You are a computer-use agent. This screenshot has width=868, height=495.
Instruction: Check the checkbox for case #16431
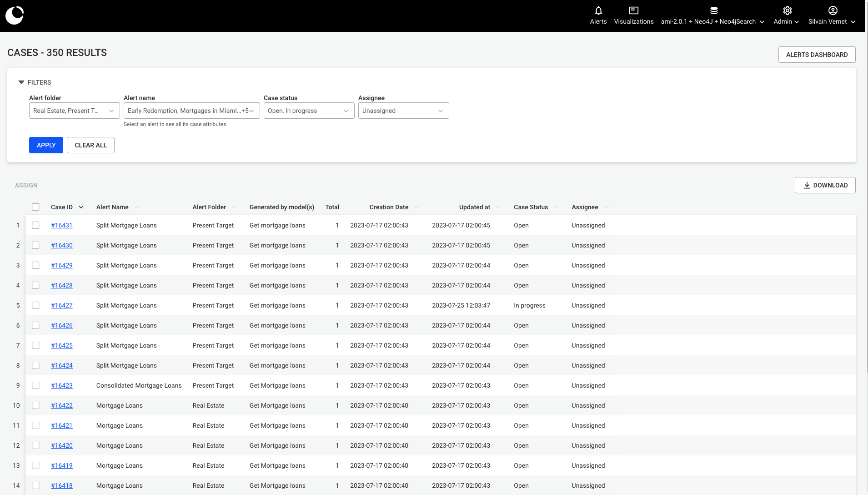[35, 225]
